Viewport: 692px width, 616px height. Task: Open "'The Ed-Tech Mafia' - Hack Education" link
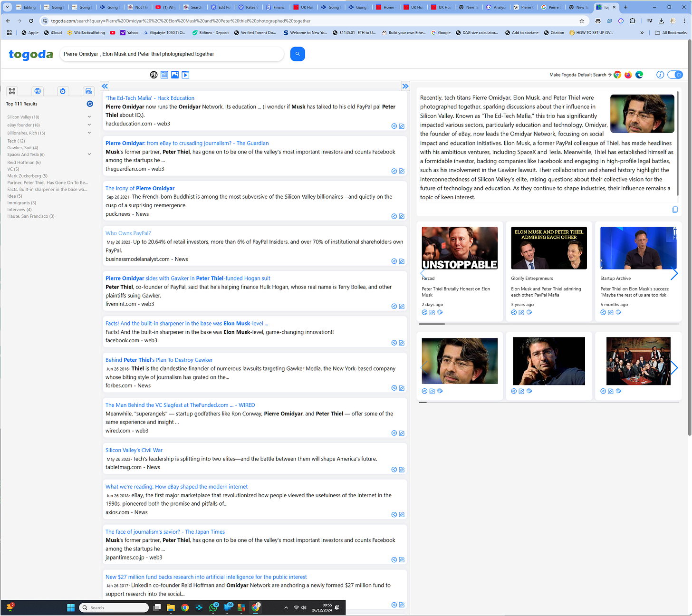click(150, 98)
